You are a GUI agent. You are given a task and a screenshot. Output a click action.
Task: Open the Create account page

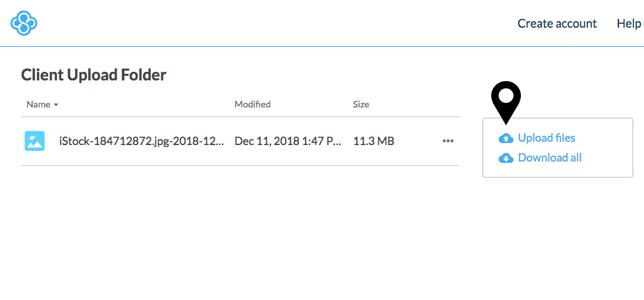point(556,24)
